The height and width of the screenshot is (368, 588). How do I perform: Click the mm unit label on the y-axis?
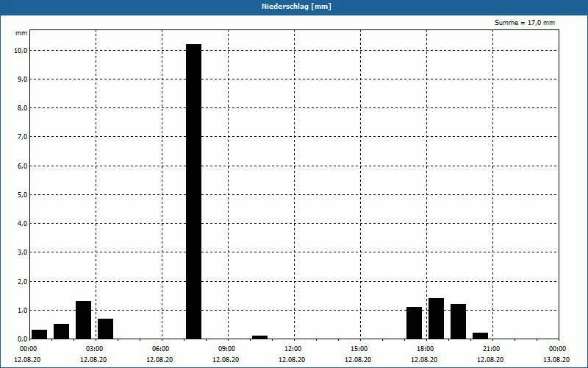(21, 33)
